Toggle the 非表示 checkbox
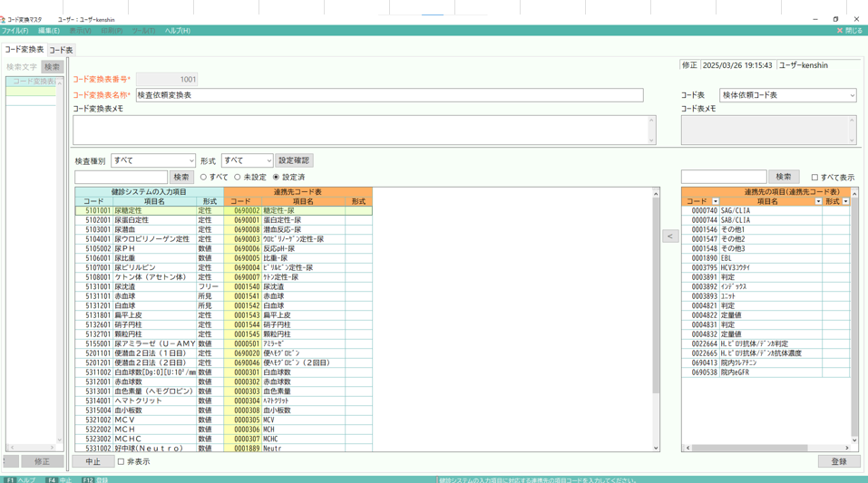868x483 pixels. pos(122,462)
